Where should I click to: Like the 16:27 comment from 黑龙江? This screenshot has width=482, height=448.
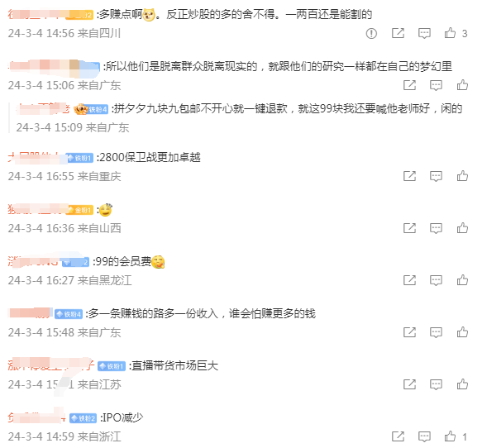point(462,280)
